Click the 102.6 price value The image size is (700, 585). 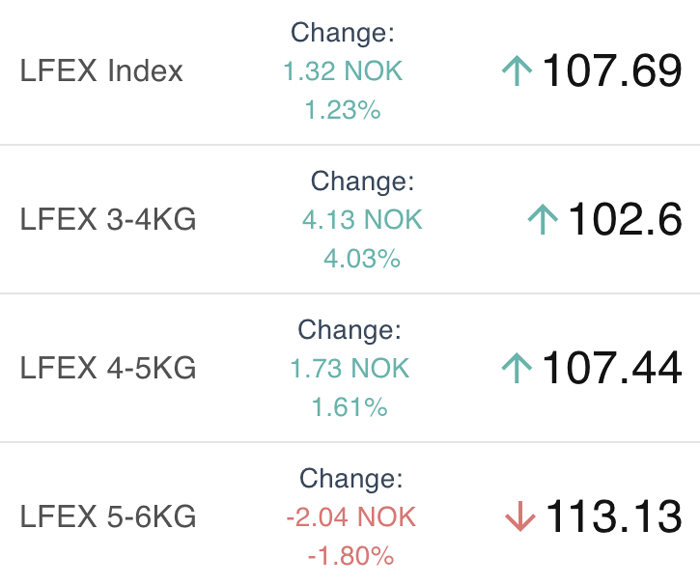click(625, 219)
